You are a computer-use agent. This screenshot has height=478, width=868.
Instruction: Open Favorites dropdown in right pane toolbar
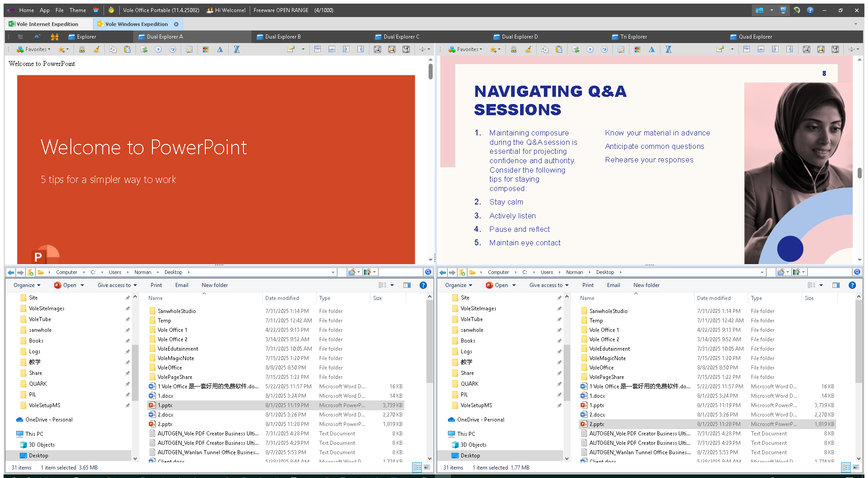point(465,49)
